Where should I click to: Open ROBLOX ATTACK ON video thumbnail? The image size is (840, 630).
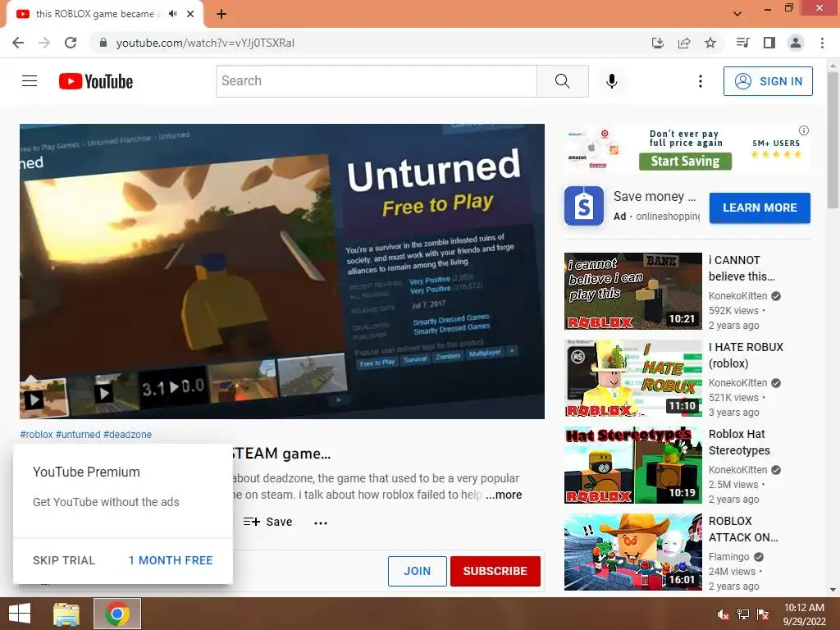(632, 552)
